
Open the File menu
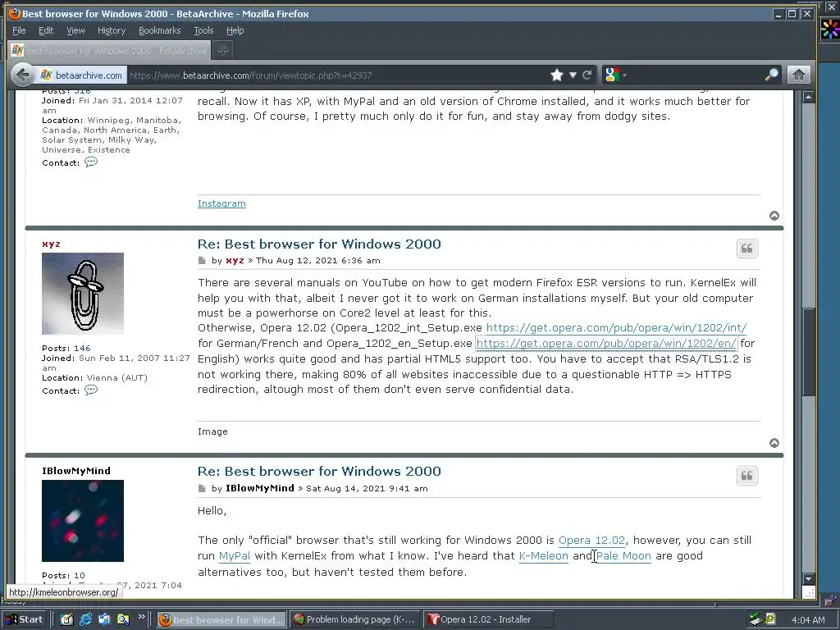click(19, 30)
